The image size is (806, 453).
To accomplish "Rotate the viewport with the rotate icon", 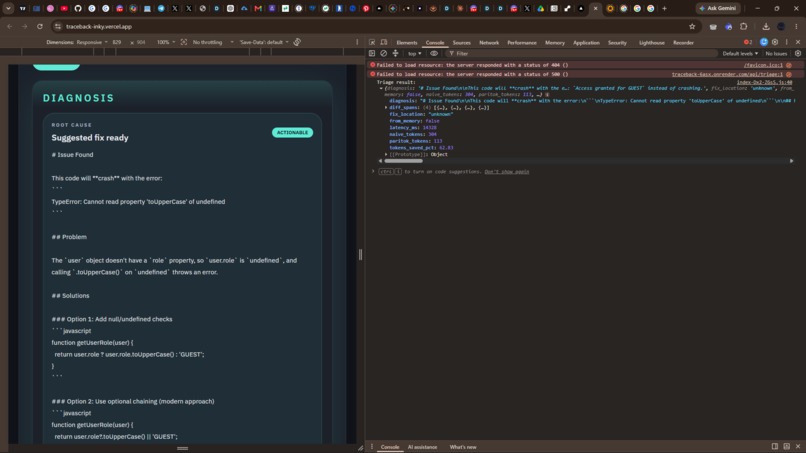I will pos(297,42).
